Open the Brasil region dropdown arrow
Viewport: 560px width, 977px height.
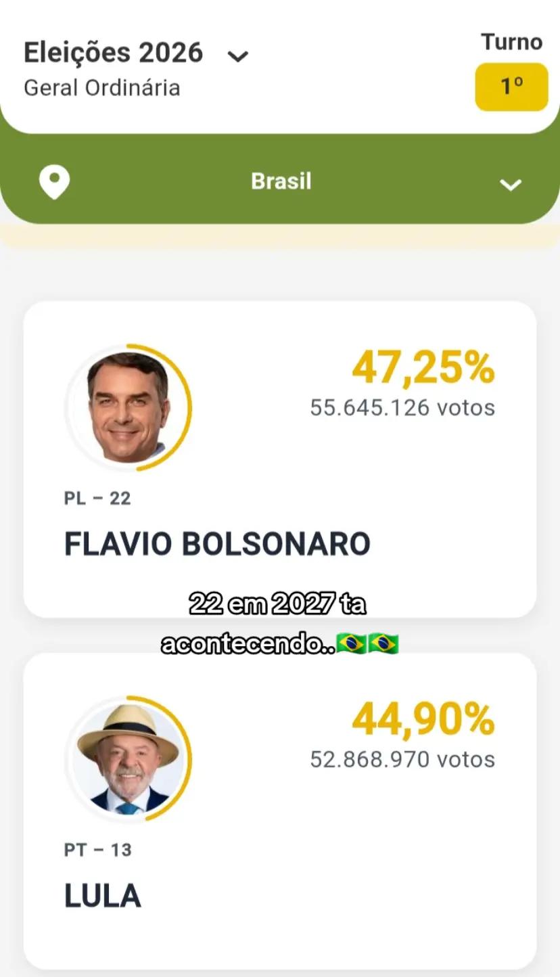coord(510,184)
